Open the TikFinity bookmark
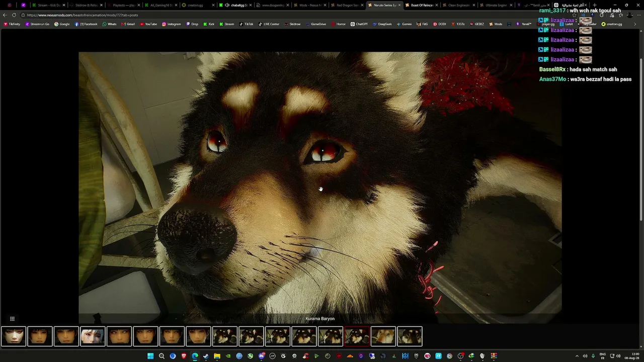The width and height of the screenshot is (644, 362). coord(12,24)
